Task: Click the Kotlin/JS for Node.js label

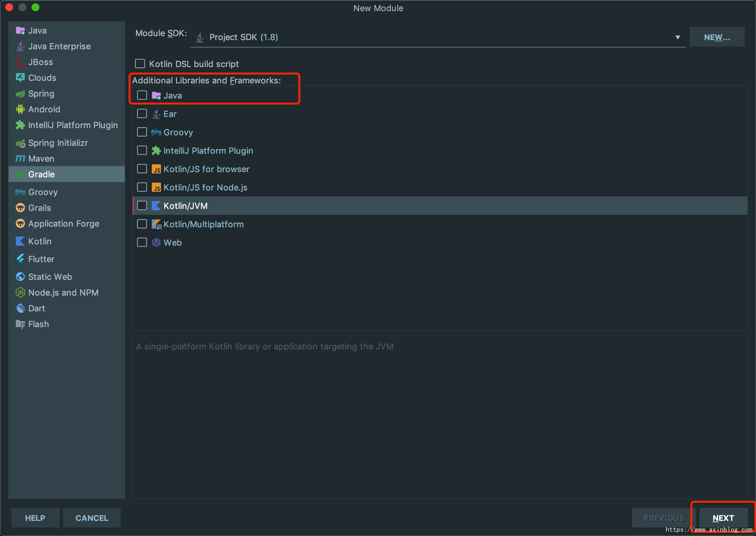Action: point(205,188)
